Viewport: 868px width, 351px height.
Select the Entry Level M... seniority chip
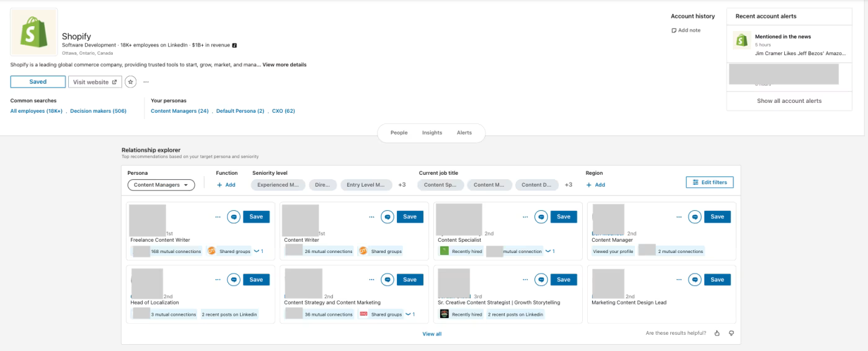(366, 185)
